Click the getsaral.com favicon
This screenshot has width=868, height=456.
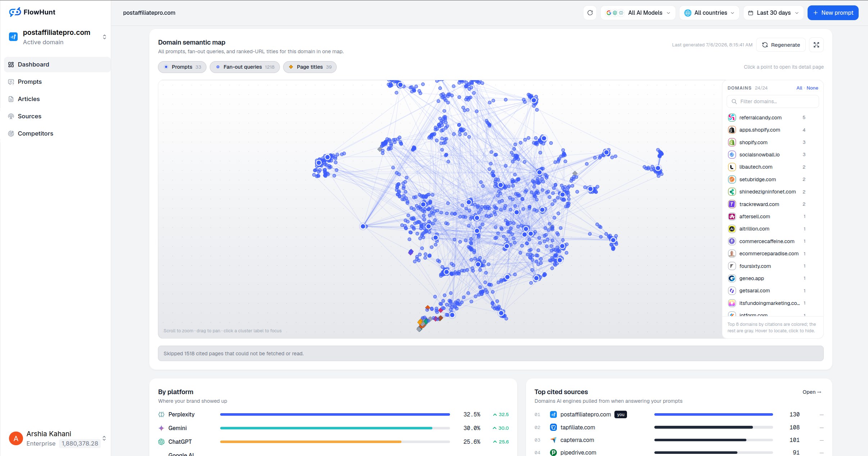click(x=732, y=291)
